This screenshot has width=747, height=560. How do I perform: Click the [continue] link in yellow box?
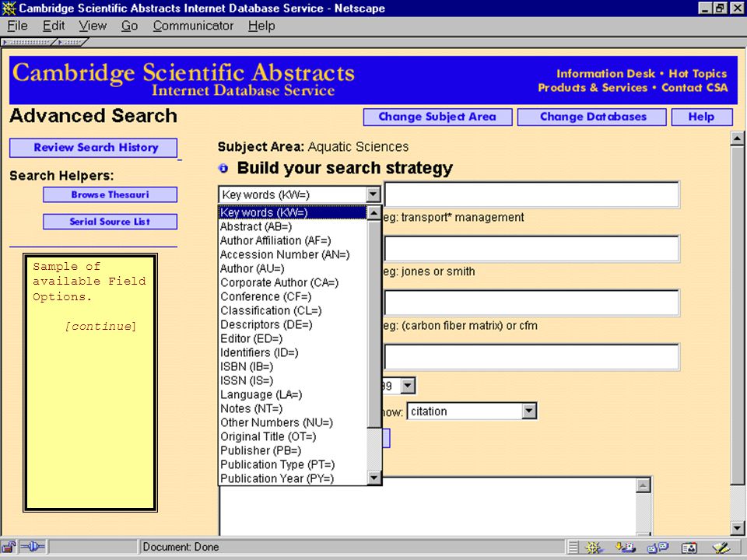click(x=100, y=326)
